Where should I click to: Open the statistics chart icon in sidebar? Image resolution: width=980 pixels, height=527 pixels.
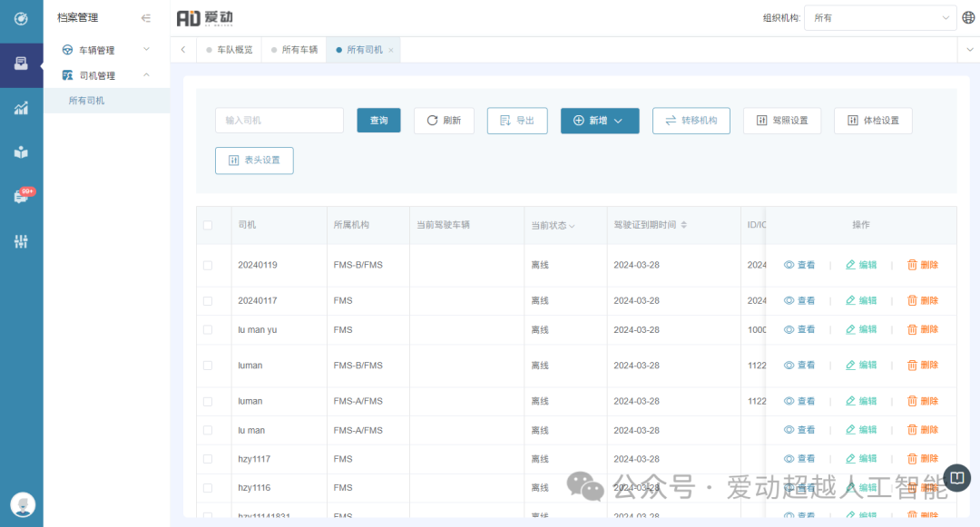point(21,108)
